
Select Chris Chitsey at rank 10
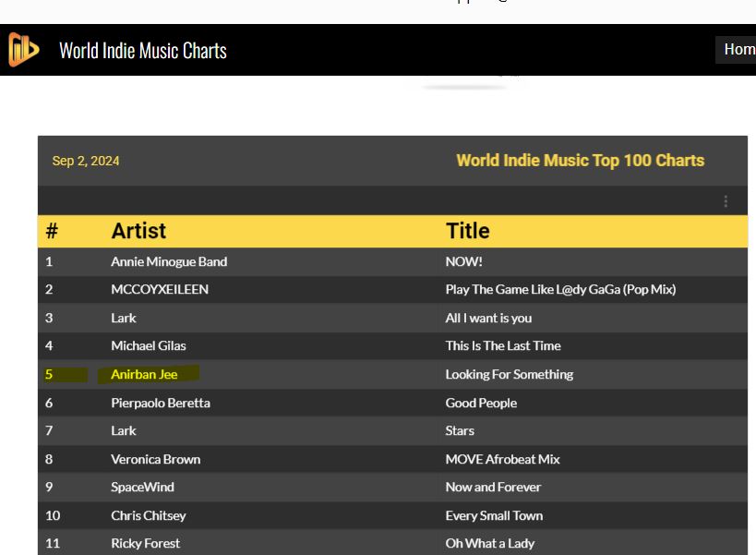point(149,516)
